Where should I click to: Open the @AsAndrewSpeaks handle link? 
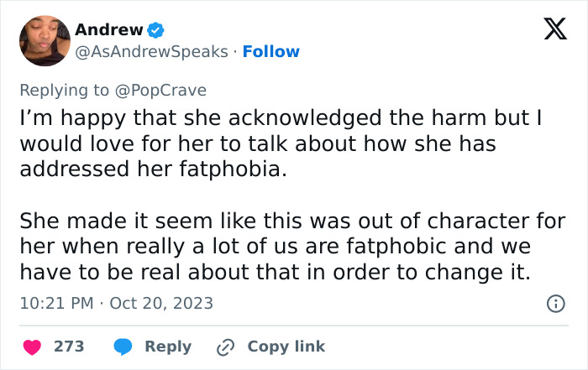point(151,52)
